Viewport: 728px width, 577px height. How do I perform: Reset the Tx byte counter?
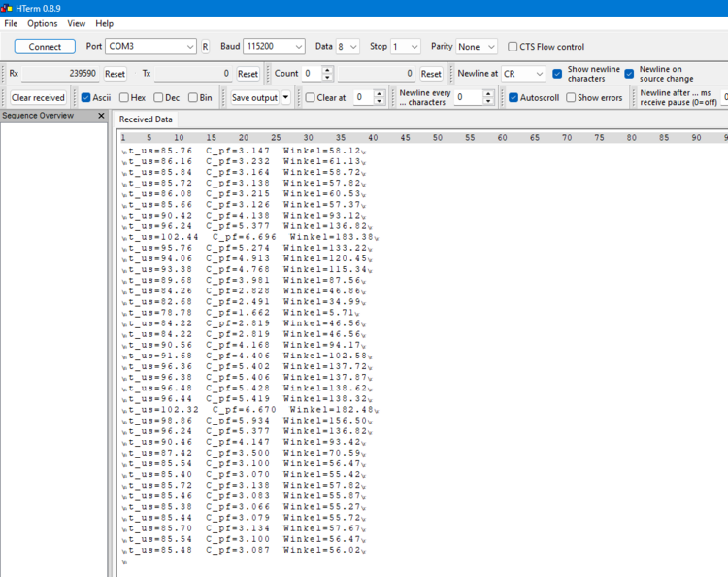click(248, 74)
